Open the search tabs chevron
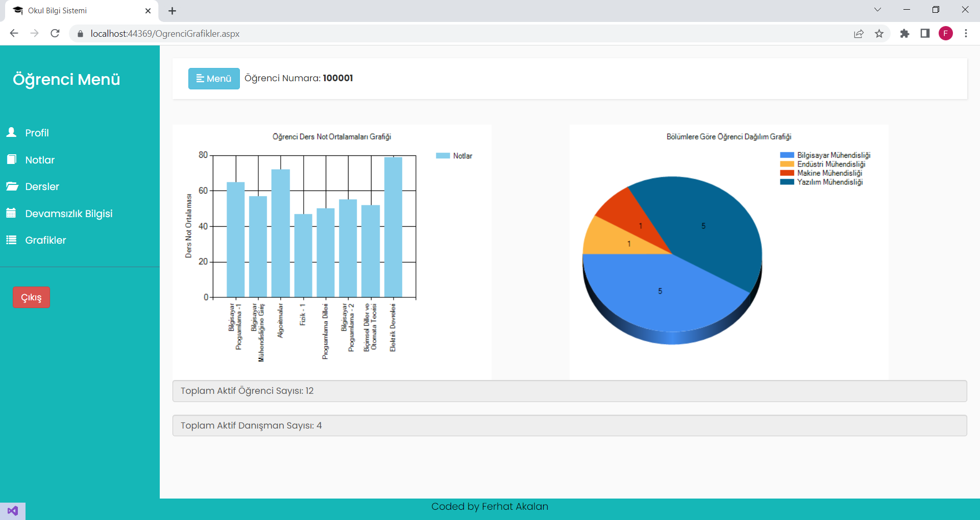Screen dimensions: 980x520 point(877,9)
